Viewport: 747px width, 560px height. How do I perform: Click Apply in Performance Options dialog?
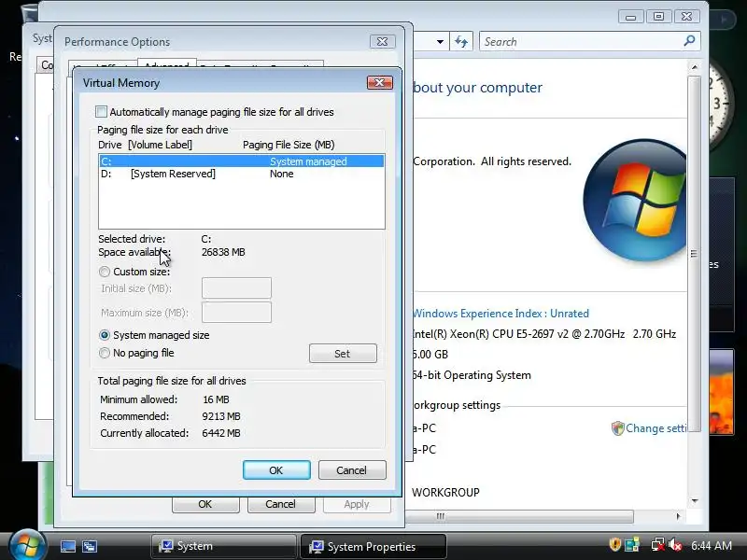[x=357, y=504]
